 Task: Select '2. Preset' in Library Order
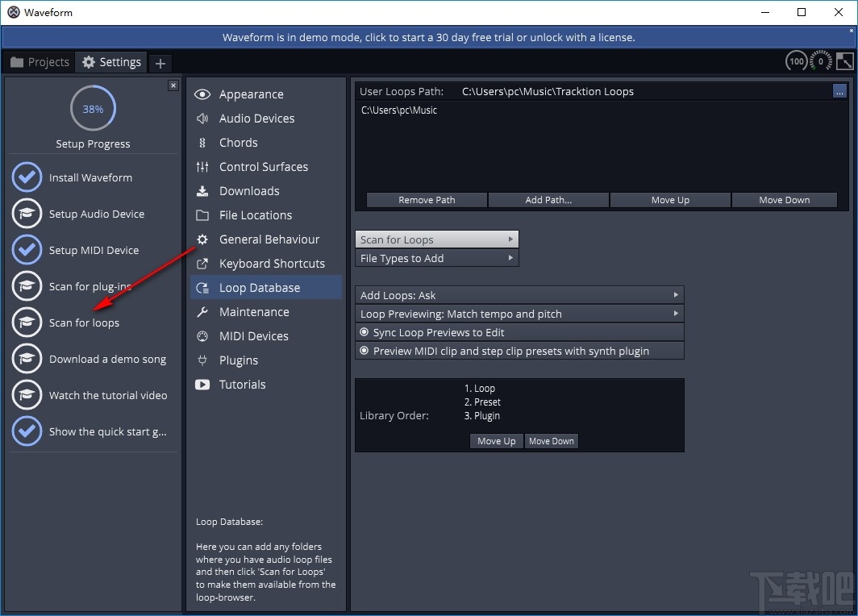482,402
